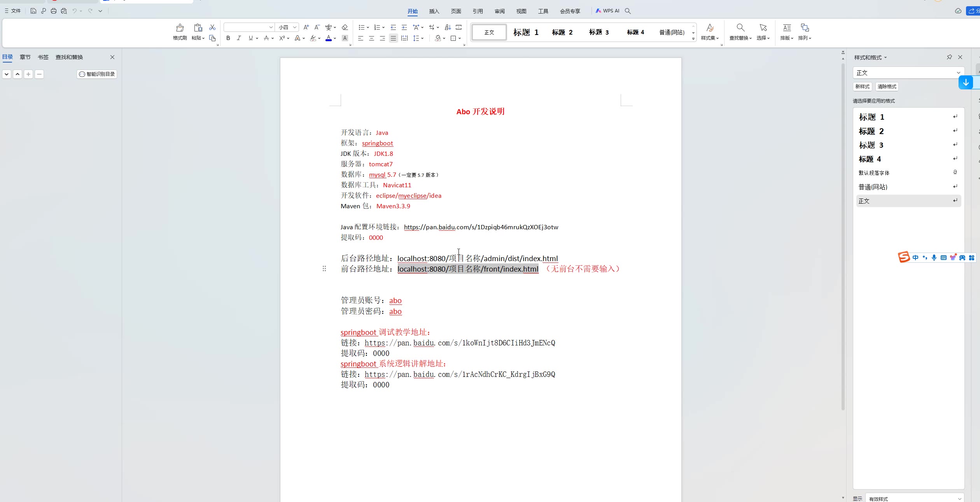The image size is (980, 502).
Task: Click the Format Painter (格式刷) icon
Action: [180, 28]
